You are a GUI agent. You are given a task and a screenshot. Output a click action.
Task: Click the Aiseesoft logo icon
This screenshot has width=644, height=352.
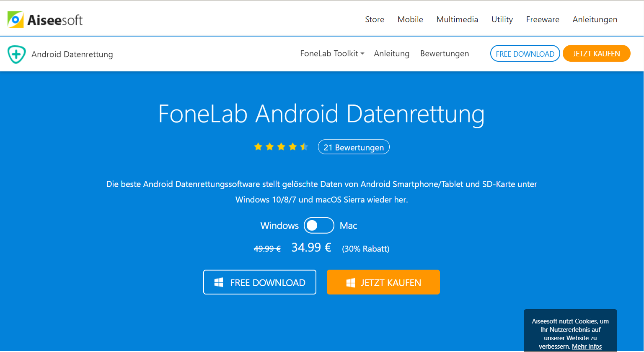click(16, 19)
